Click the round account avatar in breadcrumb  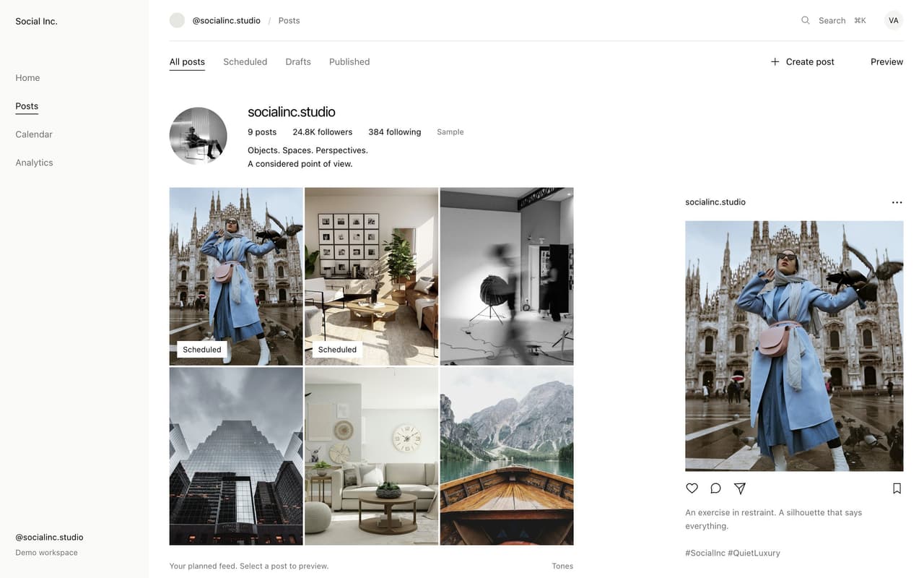tap(177, 20)
